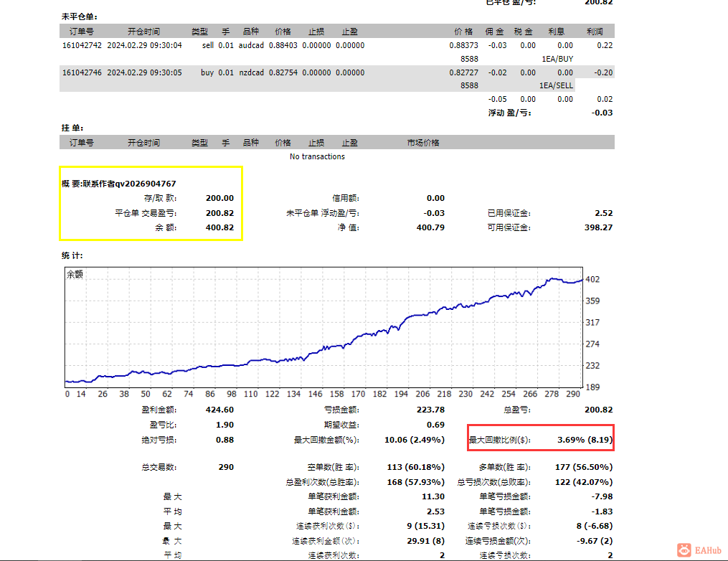Click the chart x-axis label 146
The image size is (728, 561).
(x=316, y=394)
